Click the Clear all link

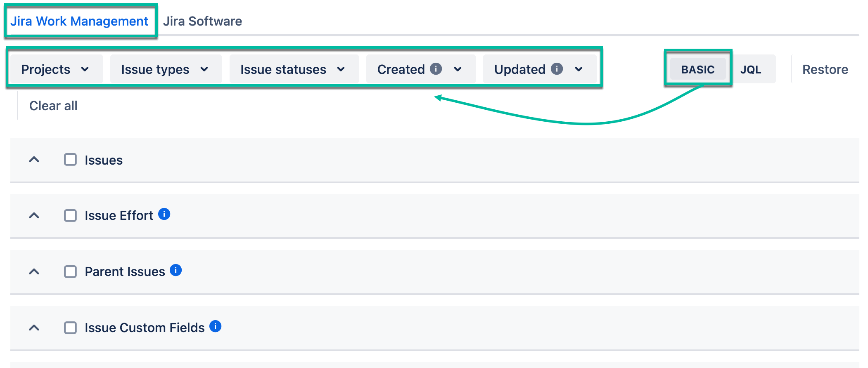click(53, 106)
